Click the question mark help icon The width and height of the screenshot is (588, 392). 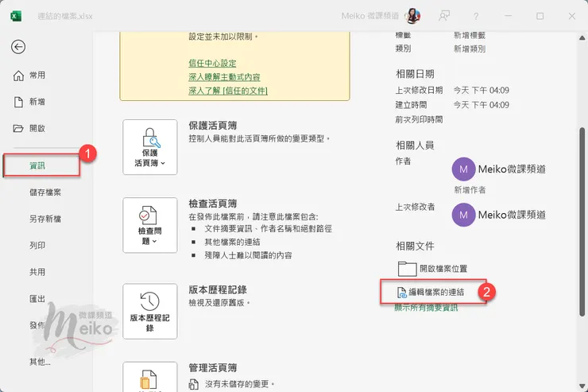tap(476, 16)
